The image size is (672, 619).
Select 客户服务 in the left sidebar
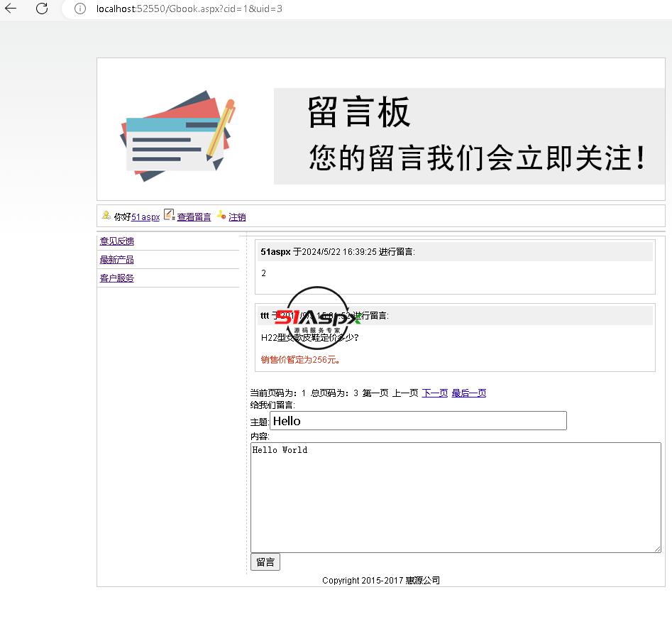117,278
